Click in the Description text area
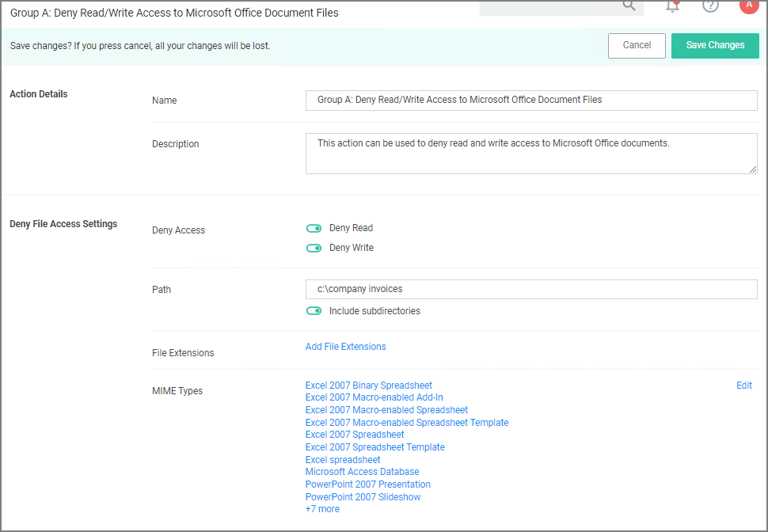This screenshot has width=768, height=532. [530, 153]
